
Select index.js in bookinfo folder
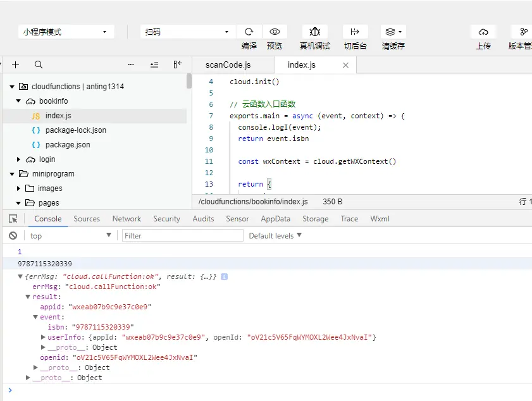point(95,116)
